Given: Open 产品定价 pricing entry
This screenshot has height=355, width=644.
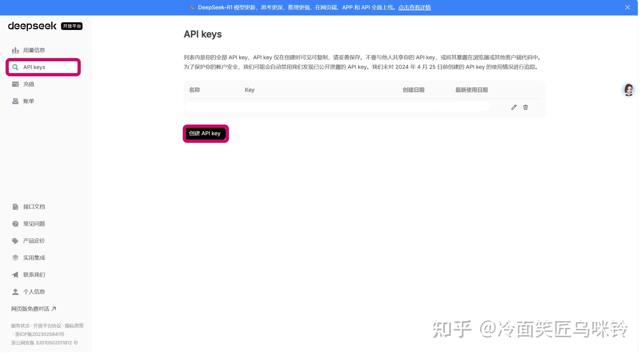Looking at the screenshot, I should click(x=34, y=241).
